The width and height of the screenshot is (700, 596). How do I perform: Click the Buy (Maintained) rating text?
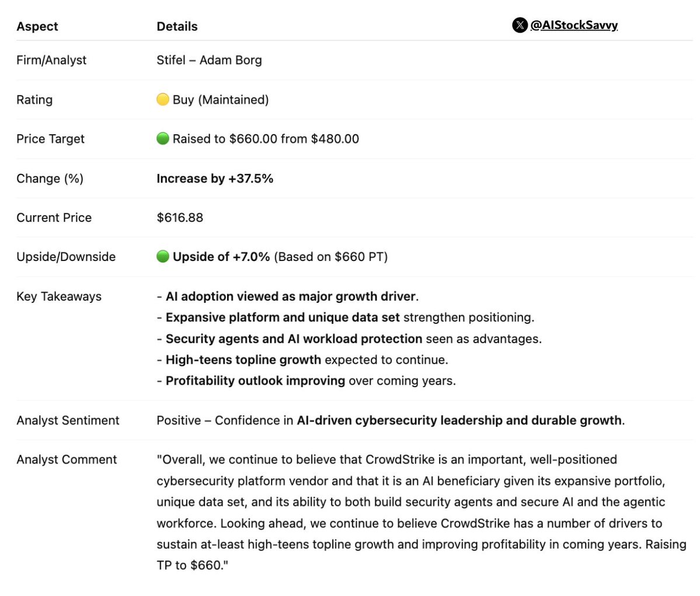coord(221,100)
